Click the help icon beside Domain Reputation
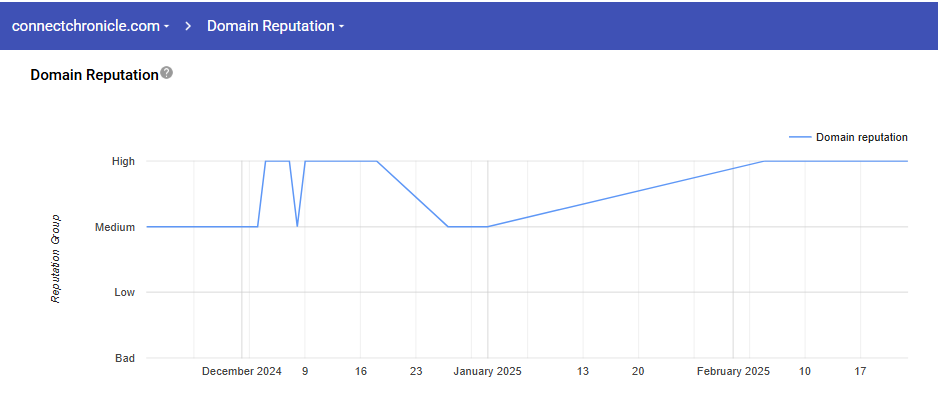Image resolution: width=938 pixels, height=414 pixels. click(x=167, y=73)
